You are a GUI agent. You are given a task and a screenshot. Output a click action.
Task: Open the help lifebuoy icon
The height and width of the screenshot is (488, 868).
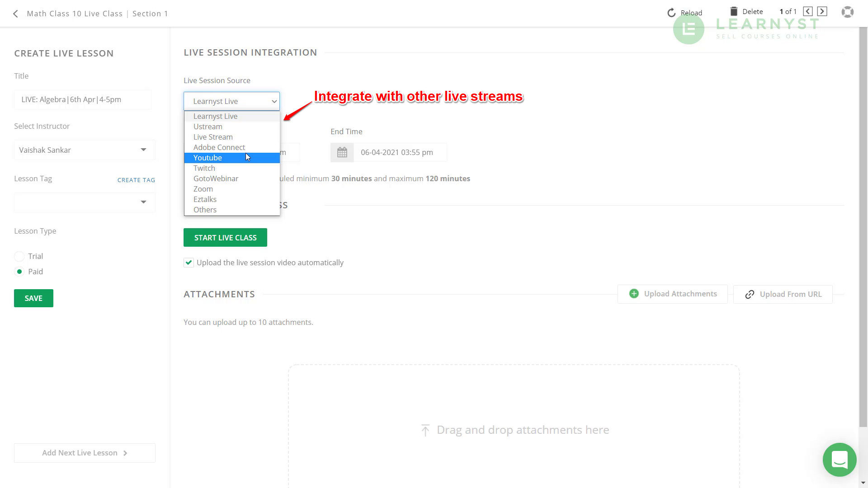tap(848, 12)
